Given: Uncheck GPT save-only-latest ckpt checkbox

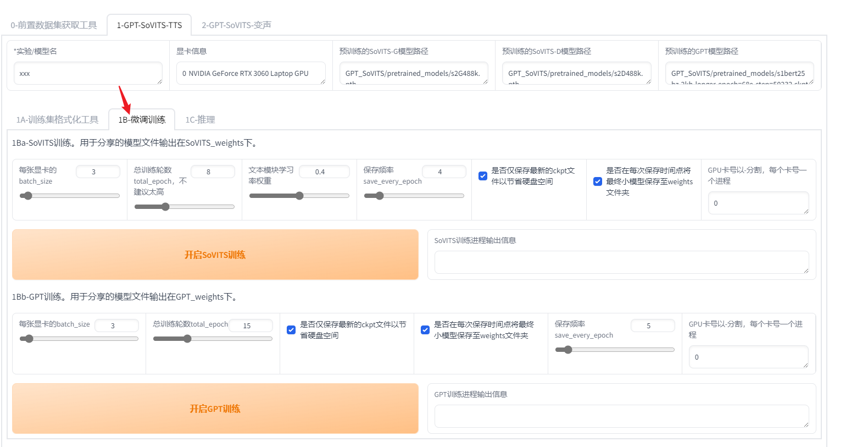Looking at the screenshot, I should pyautogui.click(x=291, y=330).
